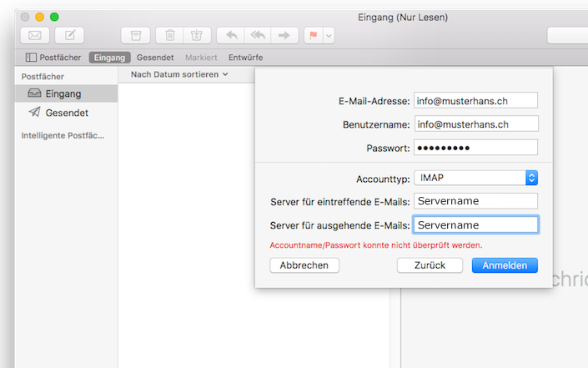The width and height of the screenshot is (588, 368).
Task: Open the Nach Datum sortieren menu
Action: [x=179, y=74]
